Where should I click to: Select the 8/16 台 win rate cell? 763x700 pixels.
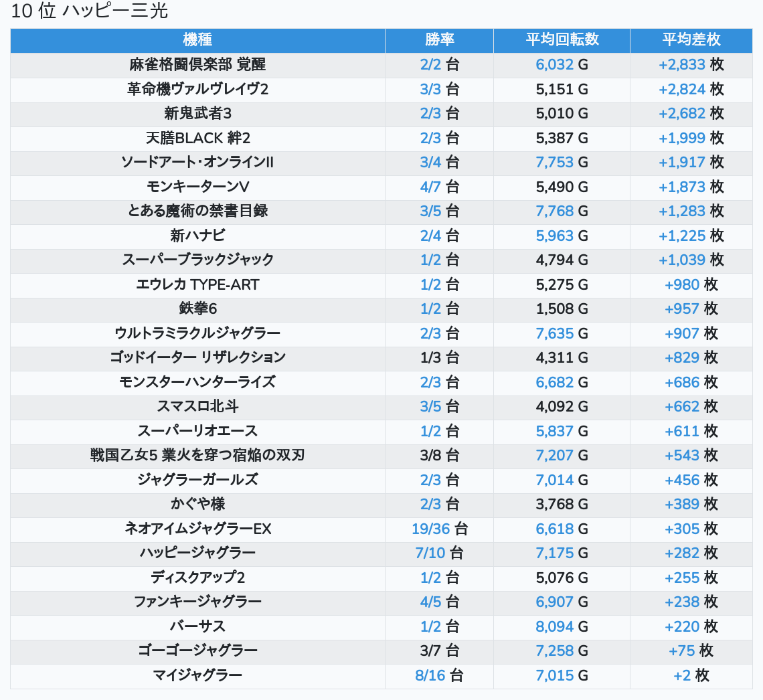[440, 676]
